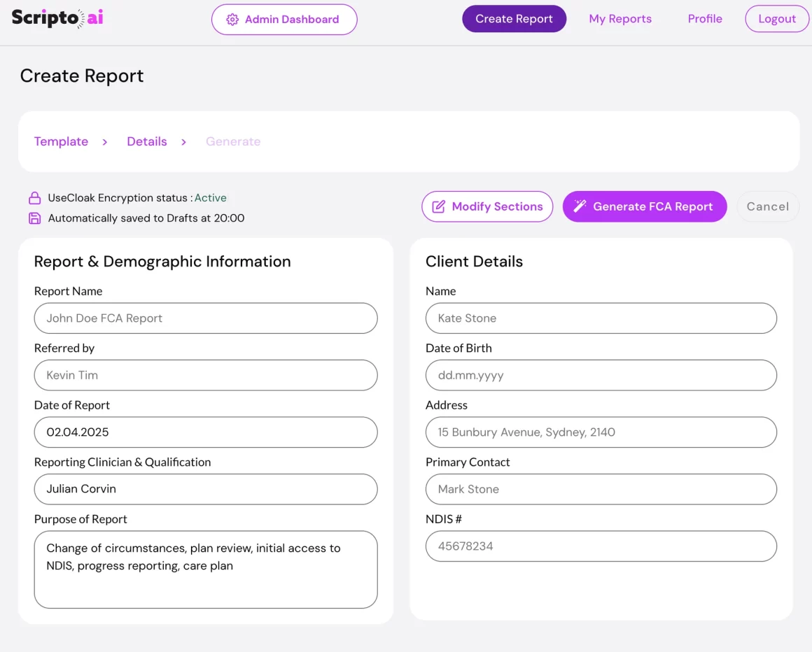Edit the Date of Report field

pos(206,432)
